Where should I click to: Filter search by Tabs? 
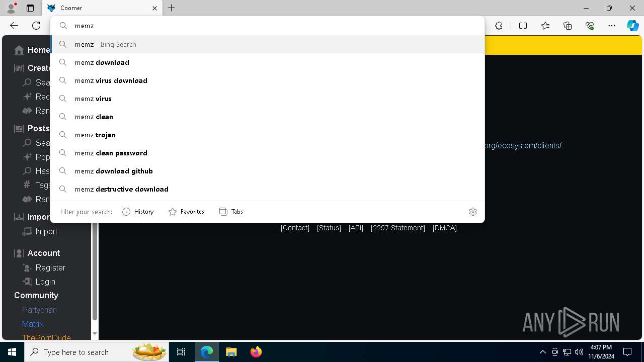click(x=231, y=212)
